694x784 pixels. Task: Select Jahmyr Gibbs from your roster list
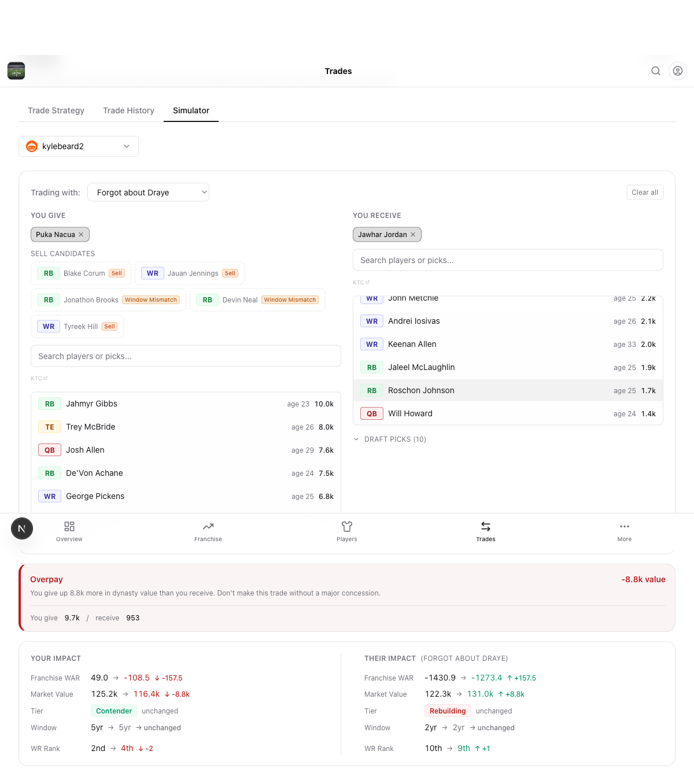coord(186,404)
